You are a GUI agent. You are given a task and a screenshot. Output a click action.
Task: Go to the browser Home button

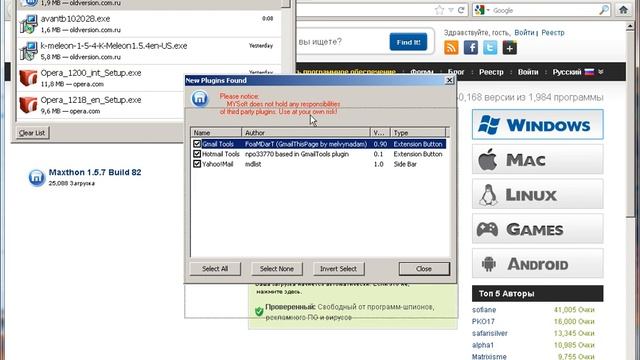click(623, 10)
